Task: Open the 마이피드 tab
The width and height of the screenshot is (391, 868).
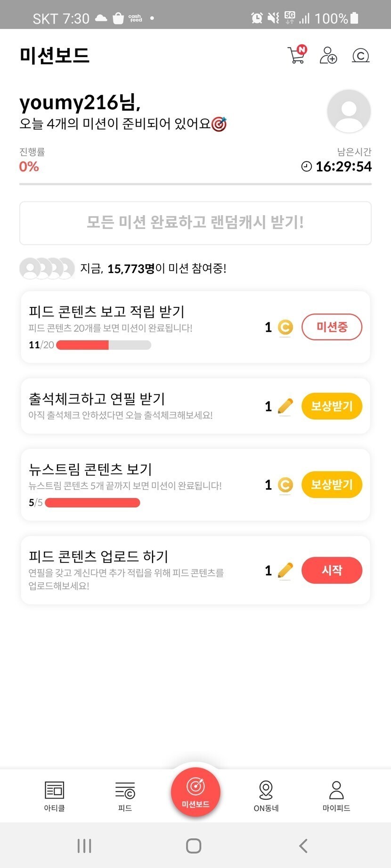Action: (336, 796)
